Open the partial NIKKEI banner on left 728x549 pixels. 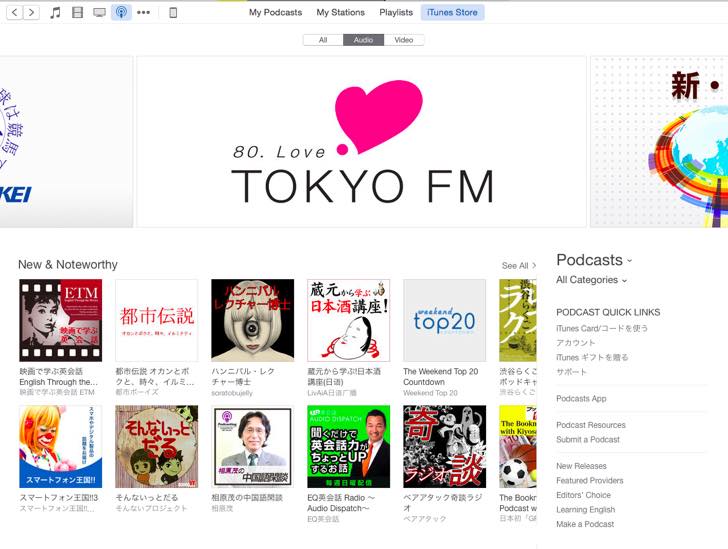coord(66,142)
